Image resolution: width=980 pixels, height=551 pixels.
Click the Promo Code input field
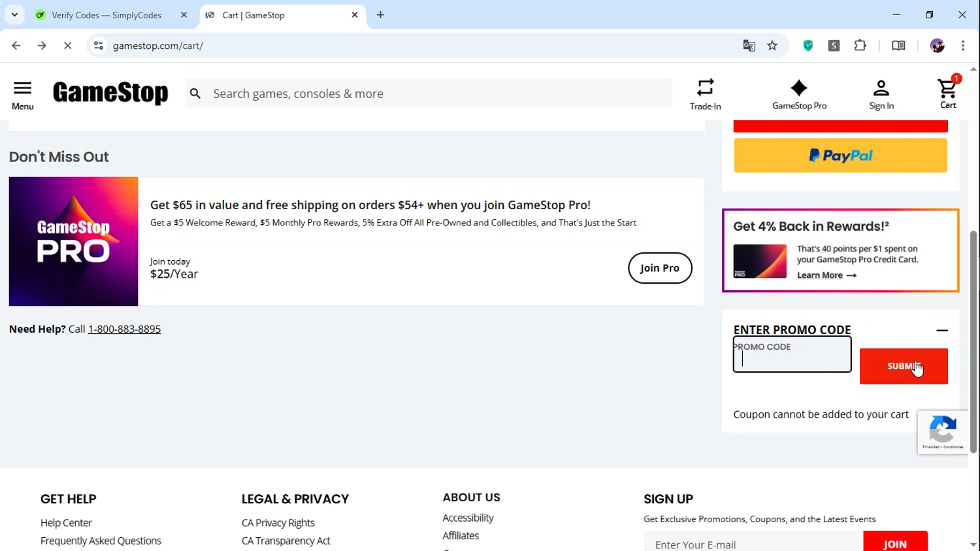pos(792,354)
